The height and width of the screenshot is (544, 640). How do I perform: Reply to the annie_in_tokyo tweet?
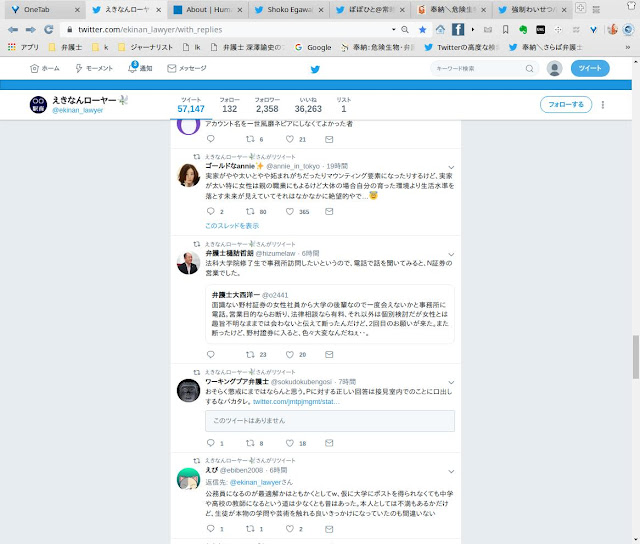[x=211, y=211]
